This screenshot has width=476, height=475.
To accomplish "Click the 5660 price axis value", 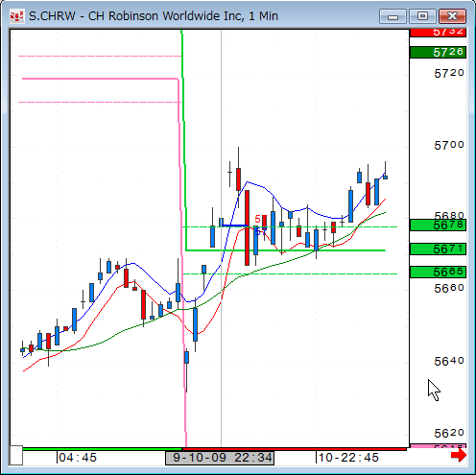I will click(449, 289).
